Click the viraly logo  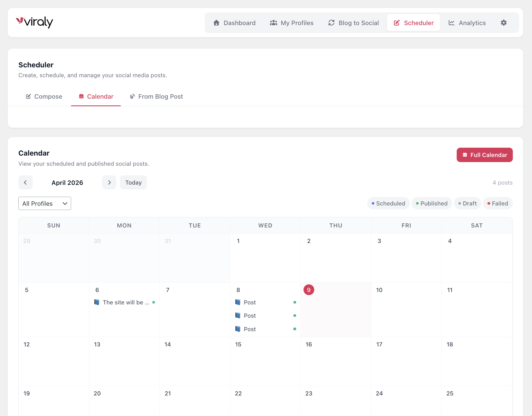click(34, 22)
